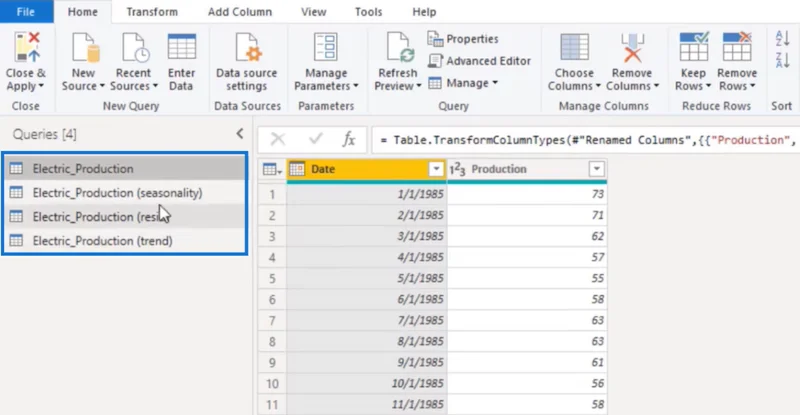Open query Properties
Screen dimensions: 800x415
(x=463, y=39)
